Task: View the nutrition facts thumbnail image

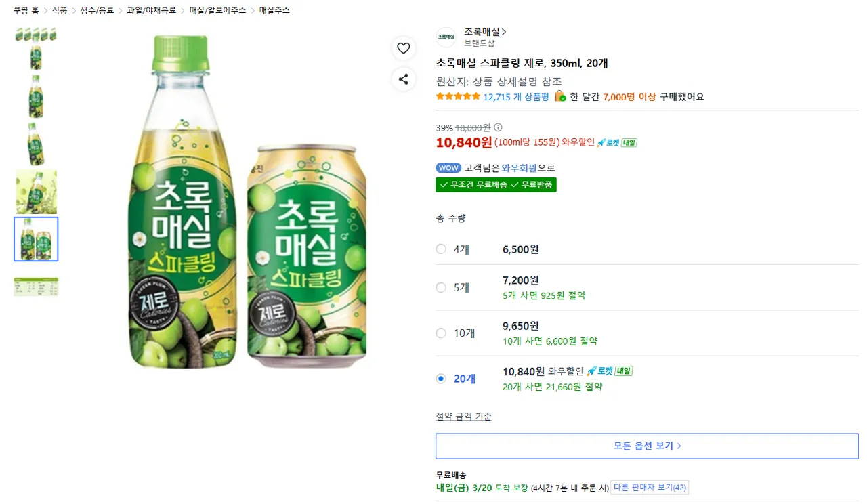Action: click(x=36, y=286)
